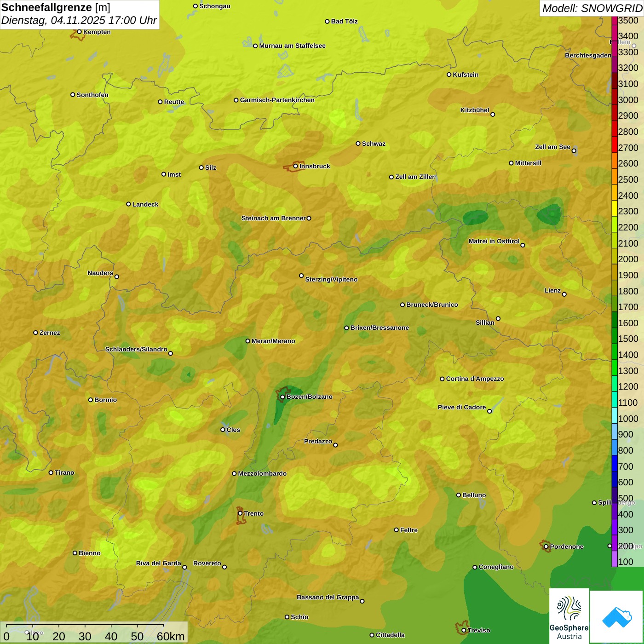Select the 'Berchtesgaden' label
644x644 pixels.
point(588,55)
